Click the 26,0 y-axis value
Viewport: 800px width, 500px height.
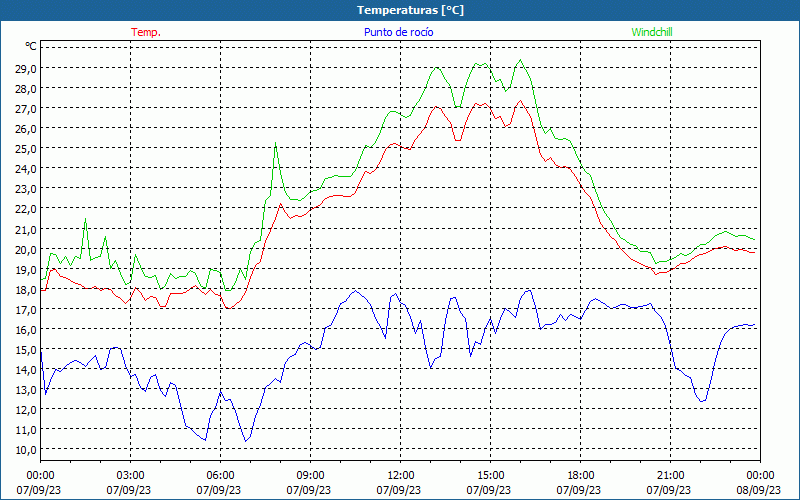pyautogui.click(x=26, y=129)
